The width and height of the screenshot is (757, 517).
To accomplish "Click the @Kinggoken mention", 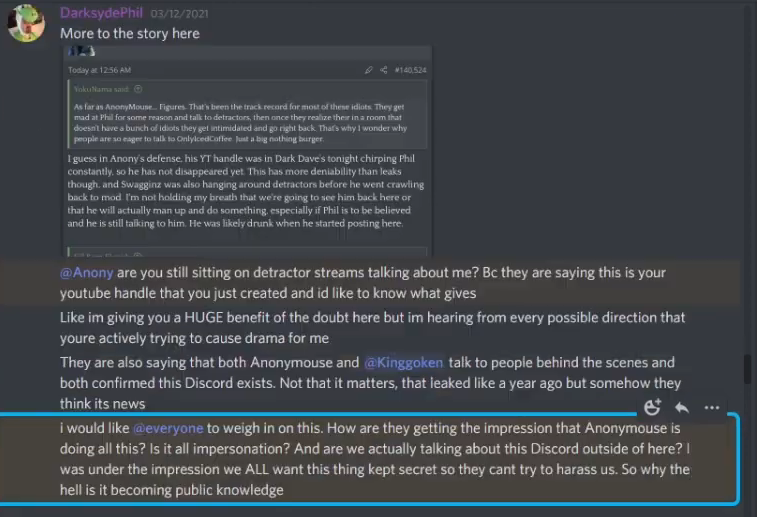I will [x=404, y=363].
